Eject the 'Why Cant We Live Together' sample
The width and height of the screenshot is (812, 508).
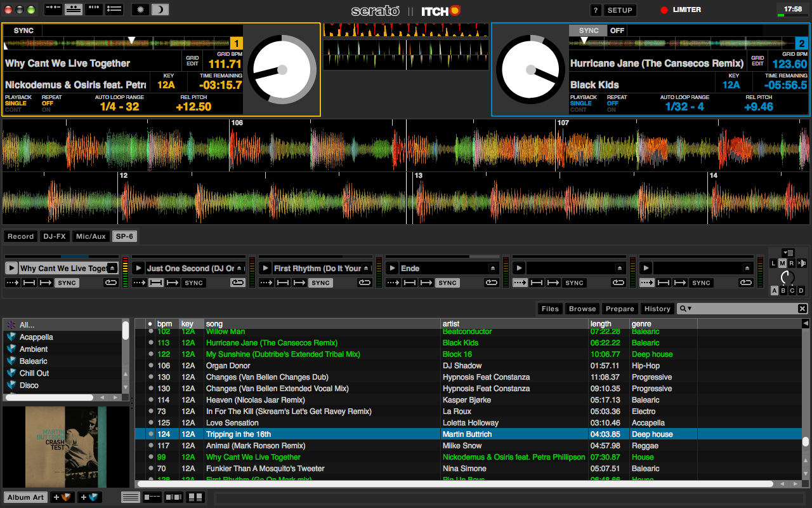pos(112,268)
